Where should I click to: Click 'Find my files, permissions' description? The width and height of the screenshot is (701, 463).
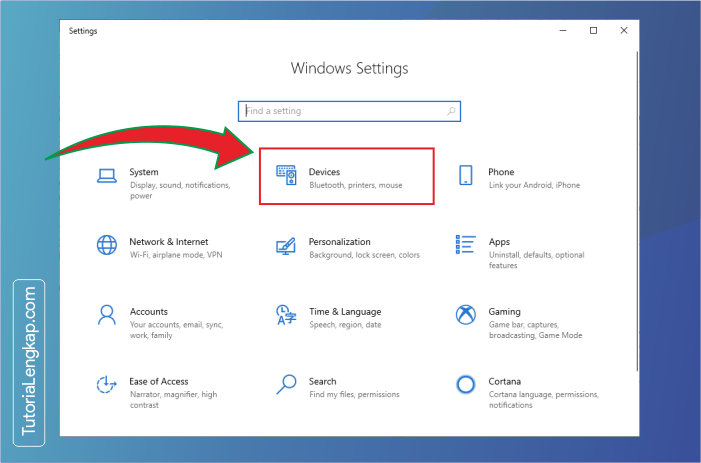(x=354, y=394)
